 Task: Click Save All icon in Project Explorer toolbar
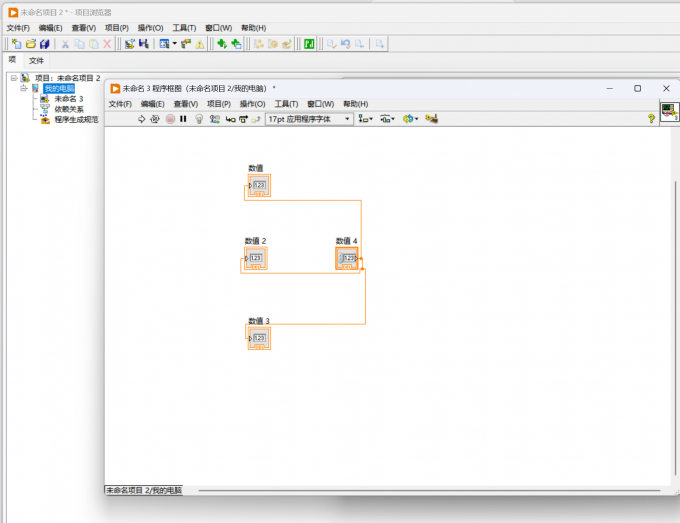pyautogui.click(x=45, y=44)
